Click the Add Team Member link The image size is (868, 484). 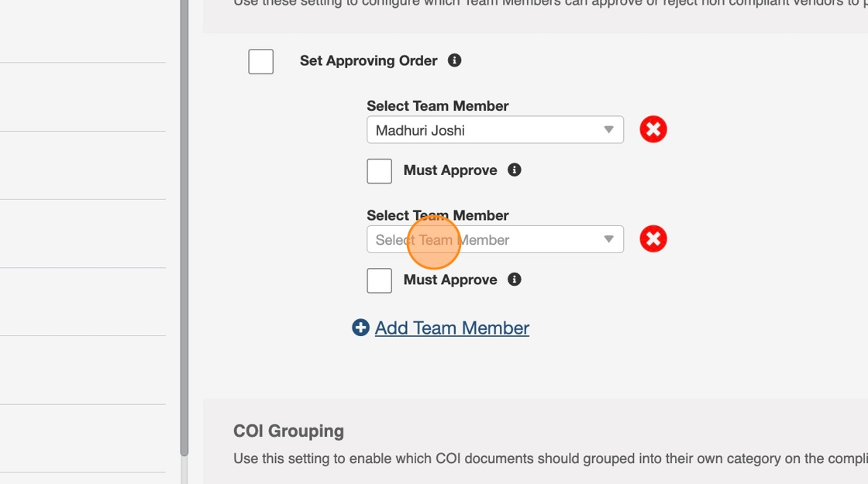[x=452, y=328]
